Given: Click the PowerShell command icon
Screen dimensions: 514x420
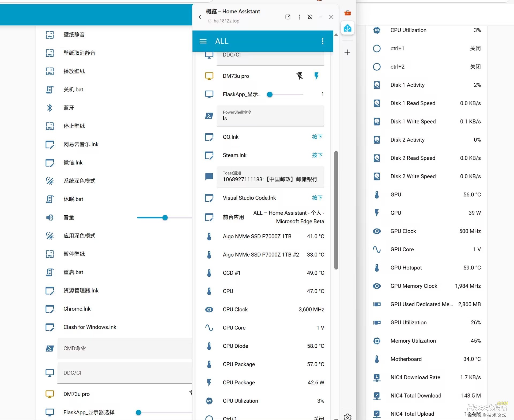Looking at the screenshot, I should click(x=209, y=116).
